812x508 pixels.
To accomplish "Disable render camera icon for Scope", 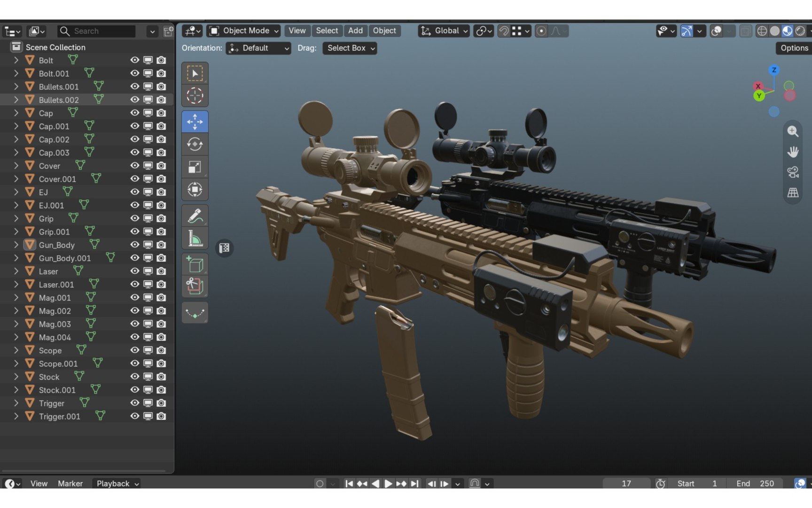I will [x=161, y=350].
